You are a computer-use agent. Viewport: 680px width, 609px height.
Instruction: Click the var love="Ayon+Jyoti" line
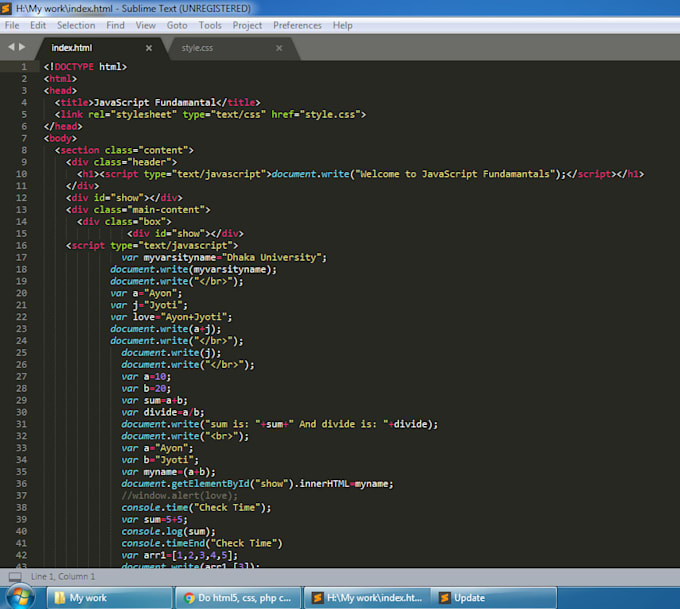pos(171,317)
